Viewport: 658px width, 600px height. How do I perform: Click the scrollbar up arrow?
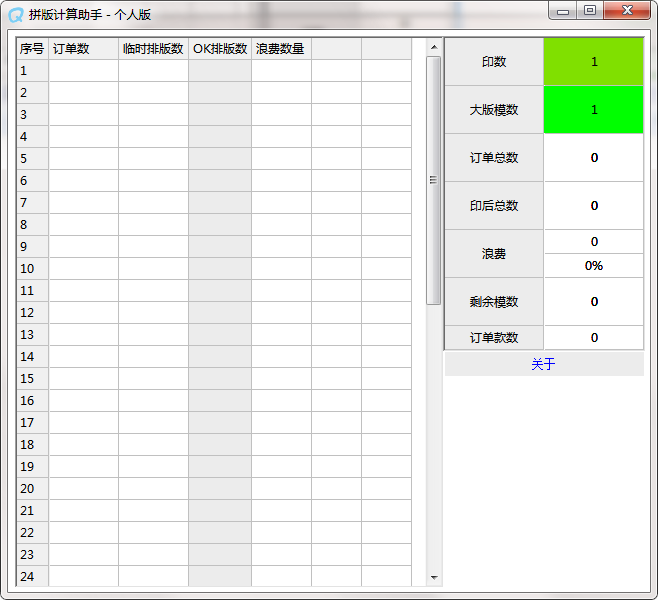[434, 47]
